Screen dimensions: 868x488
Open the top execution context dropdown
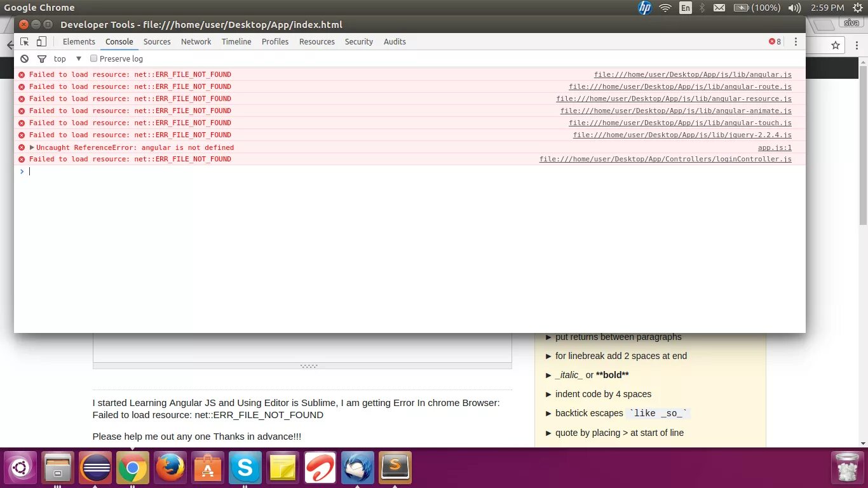(68, 58)
